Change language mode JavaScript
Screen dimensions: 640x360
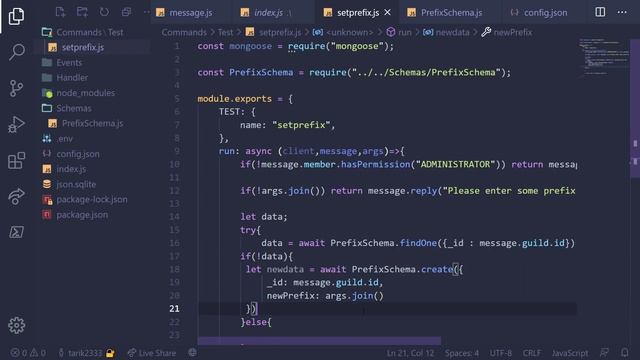(570, 353)
